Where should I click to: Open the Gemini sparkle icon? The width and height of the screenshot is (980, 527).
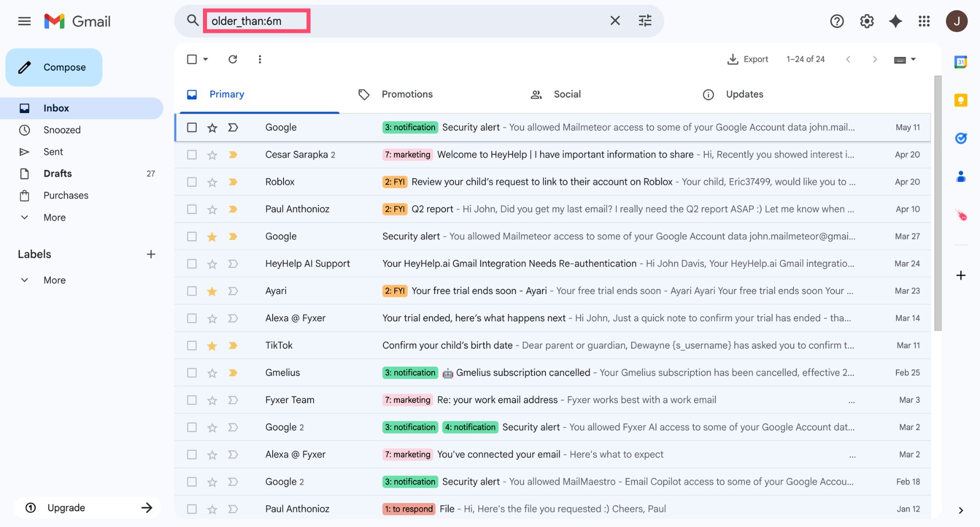(895, 21)
